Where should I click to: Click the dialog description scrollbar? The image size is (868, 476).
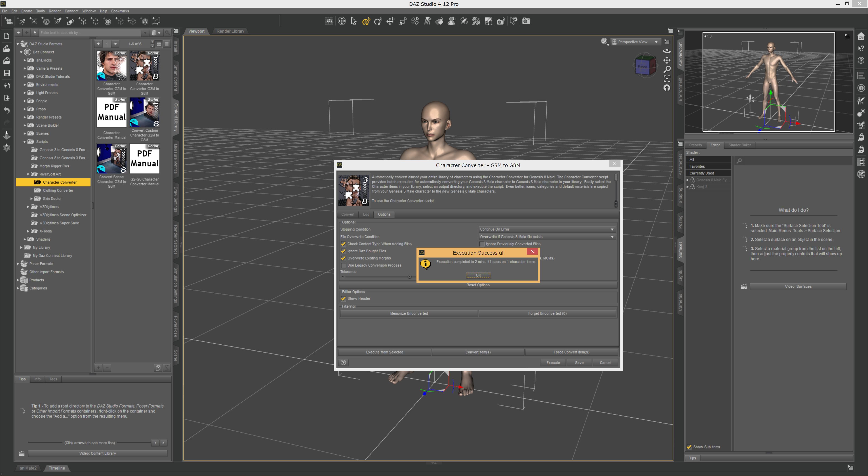(x=616, y=191)
